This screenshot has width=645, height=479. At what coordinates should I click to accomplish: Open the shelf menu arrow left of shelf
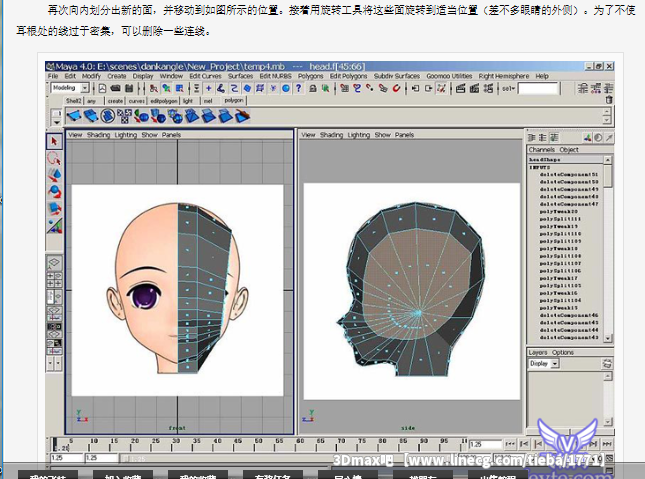(56, 122)
